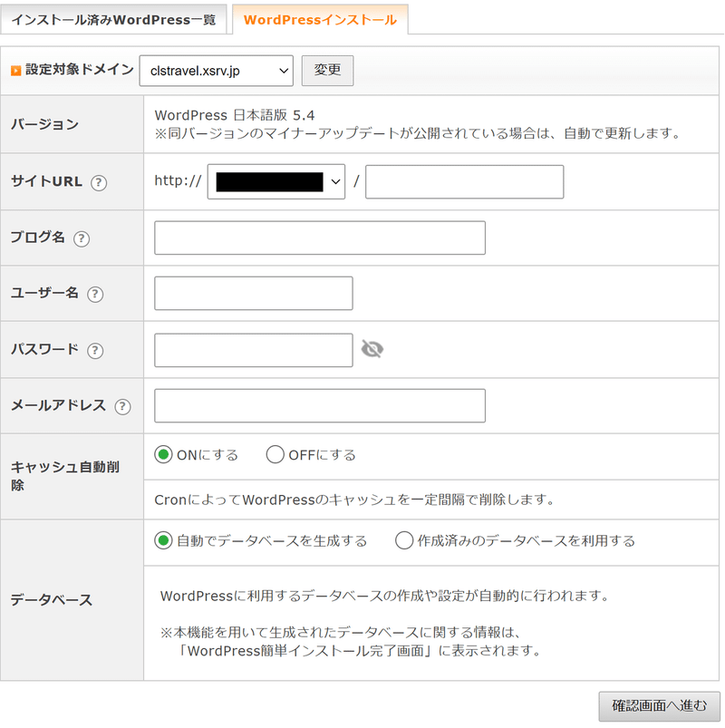Select 自動でデータベースを生成する radio option
This screenshot has width=725, height=728.
tap(163, 540)
